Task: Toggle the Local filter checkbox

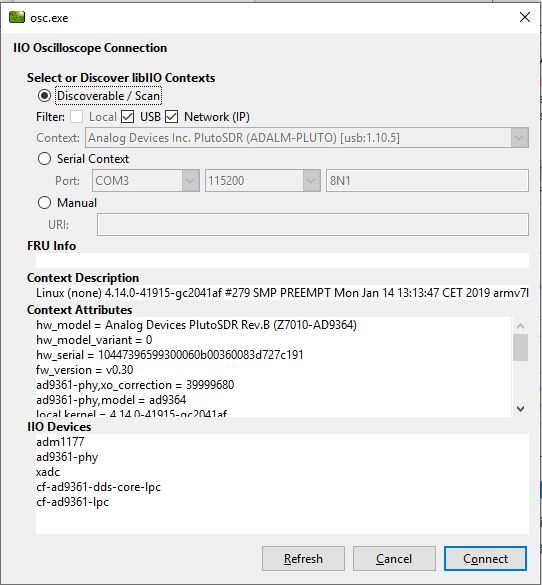Action: (x=76, y=117)
